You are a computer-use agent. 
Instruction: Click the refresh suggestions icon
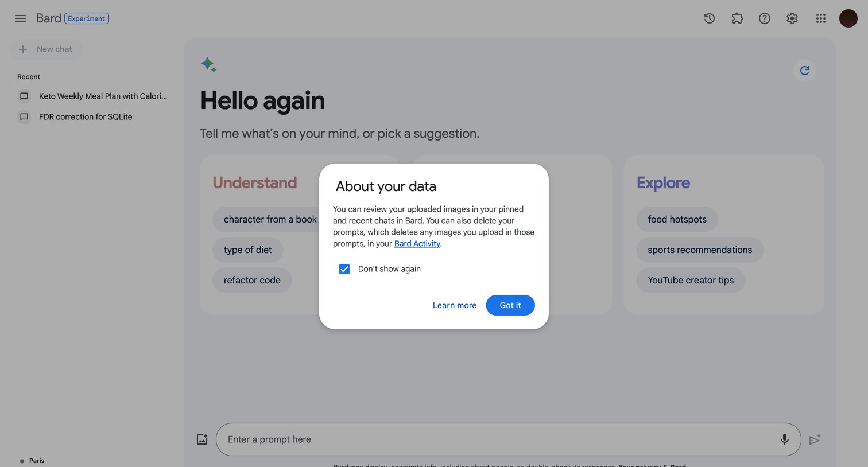coord(805,70)
